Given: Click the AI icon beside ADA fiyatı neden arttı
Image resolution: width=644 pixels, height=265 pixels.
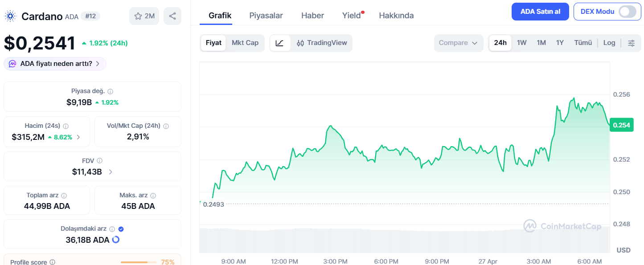Looking at the screenshot, I should click(x=12, y=64).
